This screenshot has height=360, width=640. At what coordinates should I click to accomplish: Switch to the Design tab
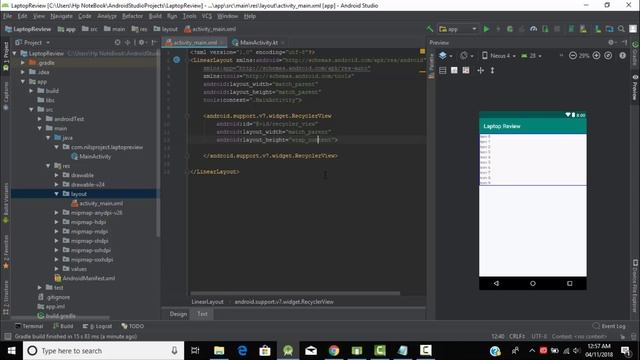(178, 314)
